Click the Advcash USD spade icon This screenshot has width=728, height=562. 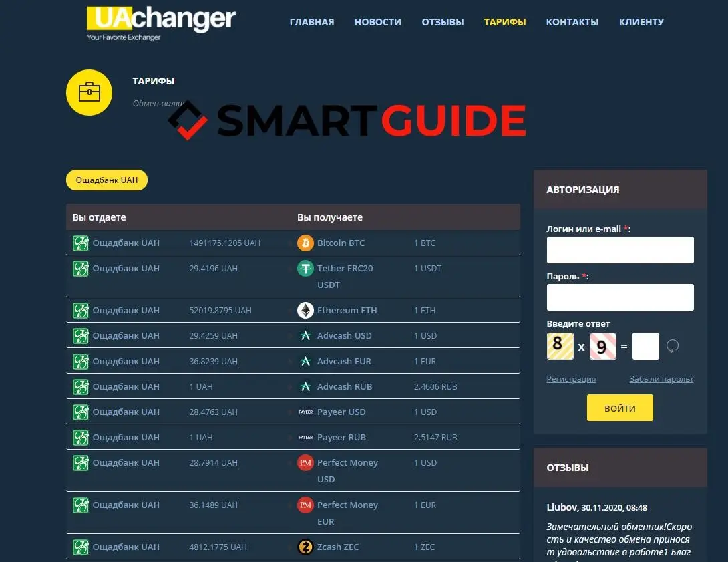[x=305, y=335]
